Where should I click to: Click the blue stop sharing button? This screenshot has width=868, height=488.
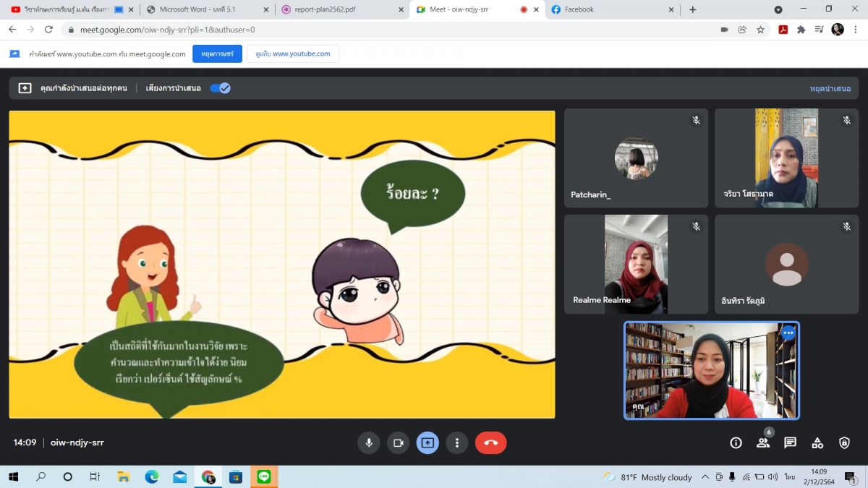[x=217, y=53]
